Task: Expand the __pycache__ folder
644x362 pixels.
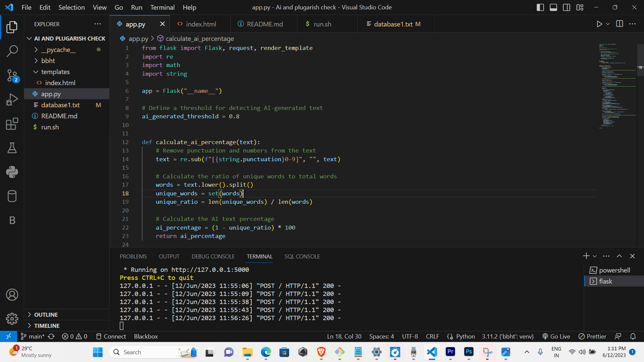Action: 67,50
